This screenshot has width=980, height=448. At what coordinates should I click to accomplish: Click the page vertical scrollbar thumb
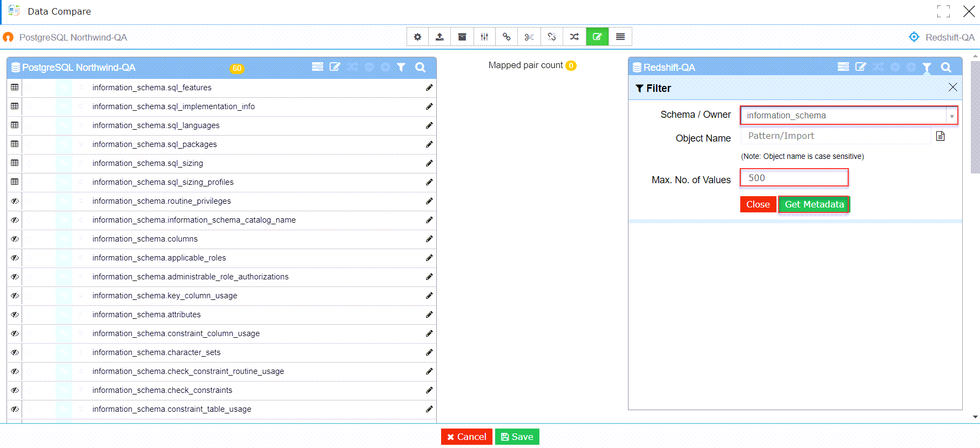coord(975,117)
